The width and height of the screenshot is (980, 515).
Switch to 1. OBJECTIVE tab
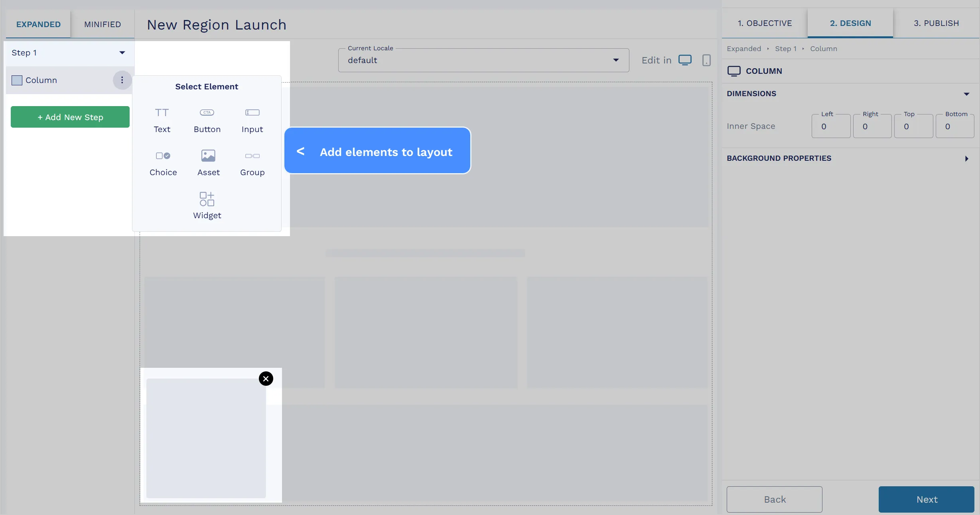coord(765,24)
